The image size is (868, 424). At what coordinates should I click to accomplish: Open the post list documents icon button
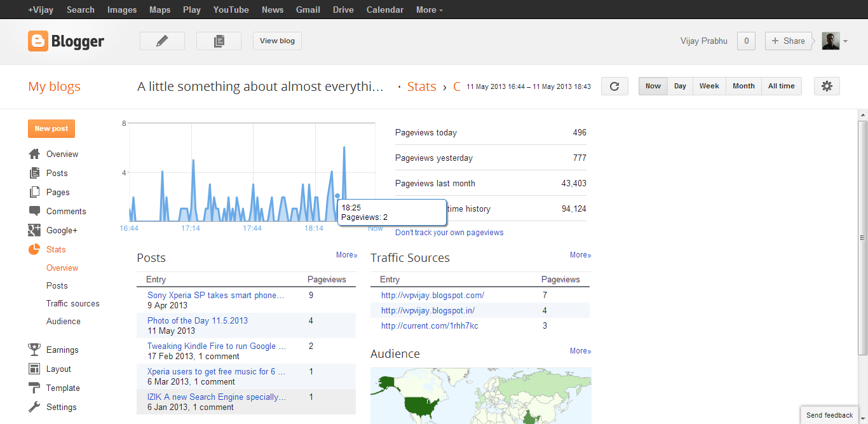219,41
